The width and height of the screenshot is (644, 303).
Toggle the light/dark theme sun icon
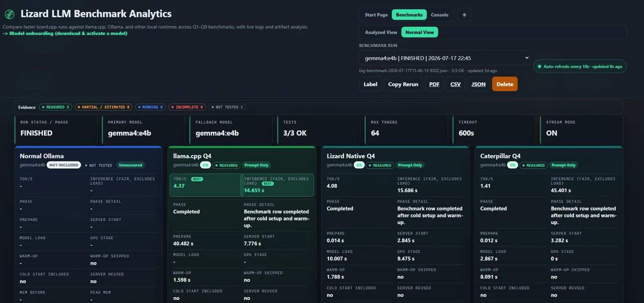pyautogui.click(x=464, y=15)
